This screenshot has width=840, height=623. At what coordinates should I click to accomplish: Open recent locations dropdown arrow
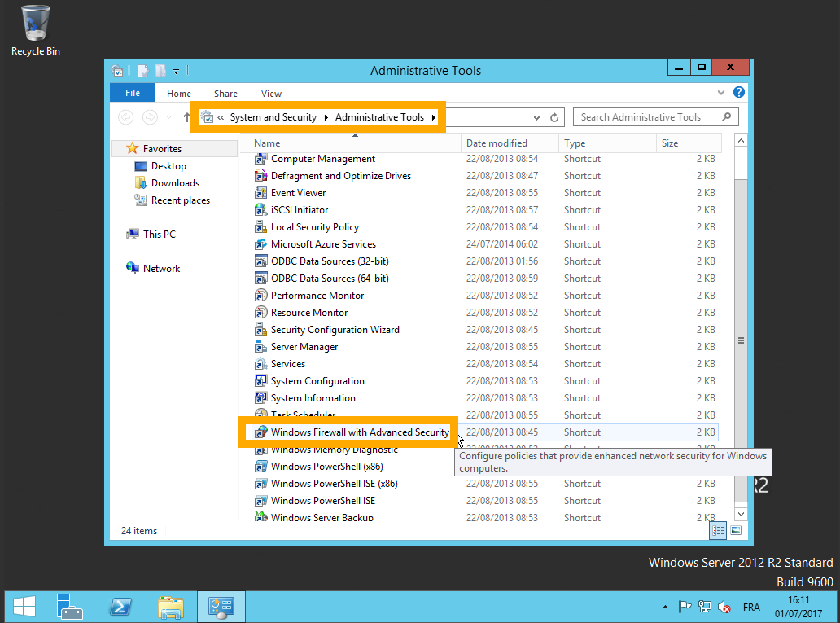coord(168,117)
